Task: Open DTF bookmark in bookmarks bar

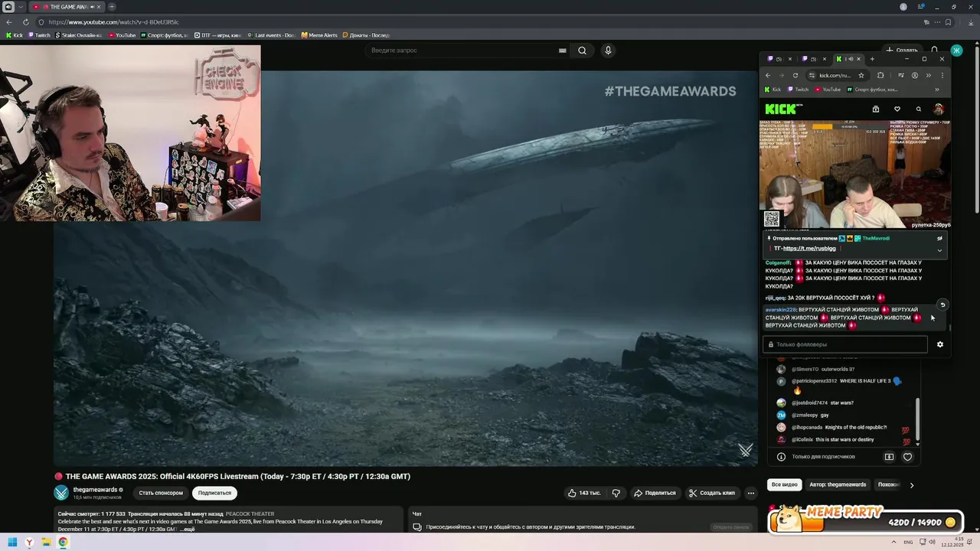Action: pos(217,35)
